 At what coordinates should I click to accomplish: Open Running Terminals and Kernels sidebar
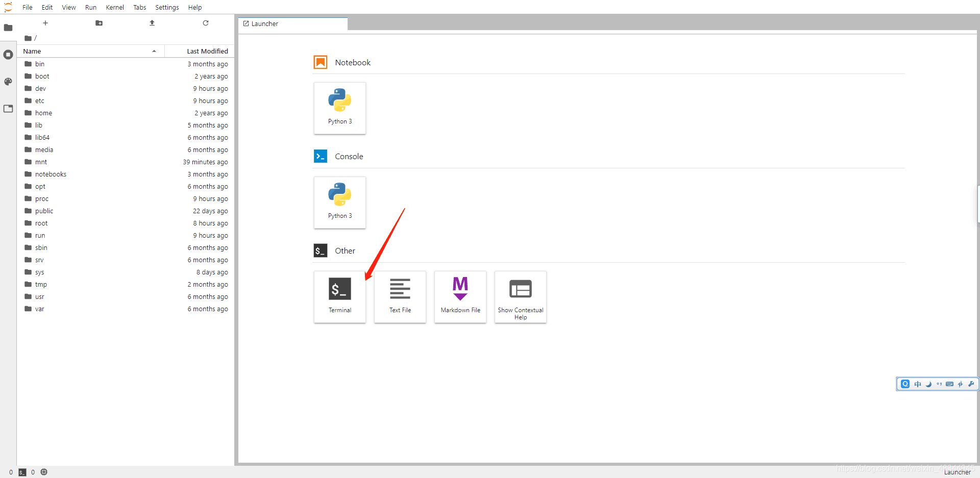[8, 55]
